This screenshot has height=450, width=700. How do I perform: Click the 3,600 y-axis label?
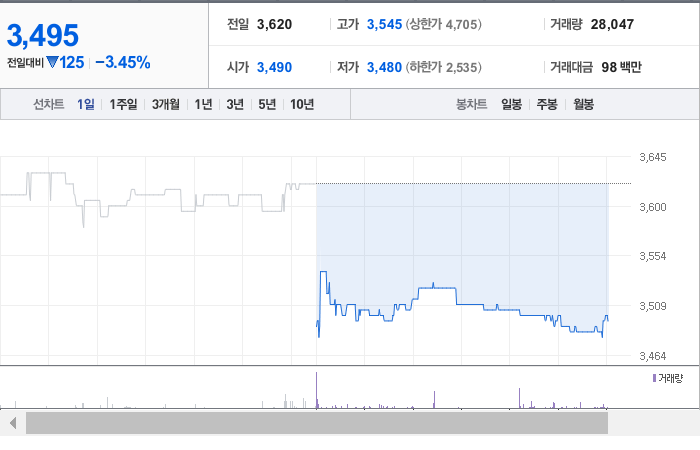[x=653, y=207]
